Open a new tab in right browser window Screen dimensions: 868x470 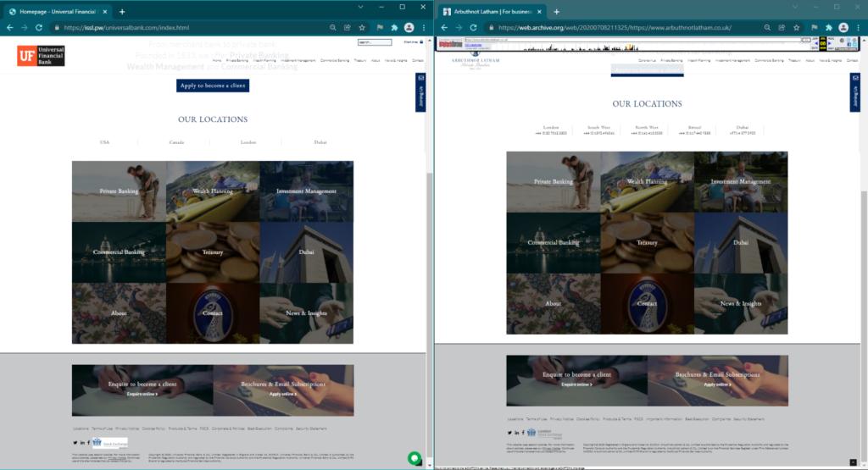pyautogui.click(x=556, y=12)
